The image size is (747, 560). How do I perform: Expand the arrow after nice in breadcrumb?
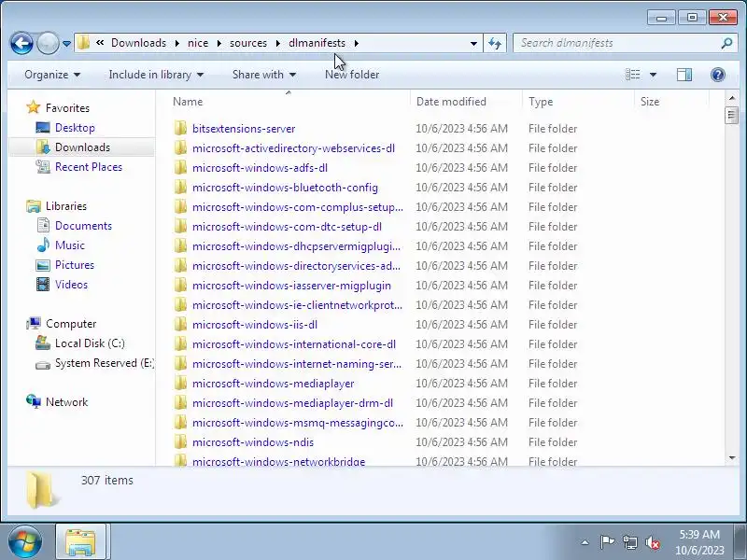219,43
